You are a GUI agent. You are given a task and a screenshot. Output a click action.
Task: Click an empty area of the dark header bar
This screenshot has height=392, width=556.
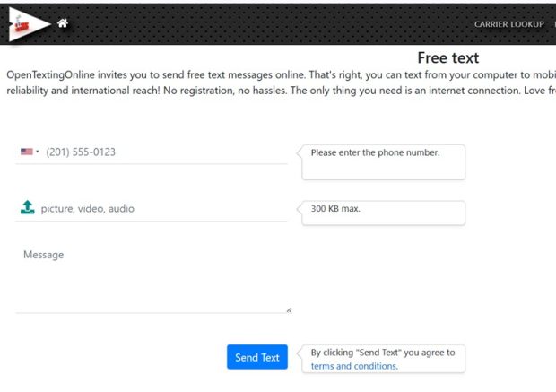click(269, 23)
